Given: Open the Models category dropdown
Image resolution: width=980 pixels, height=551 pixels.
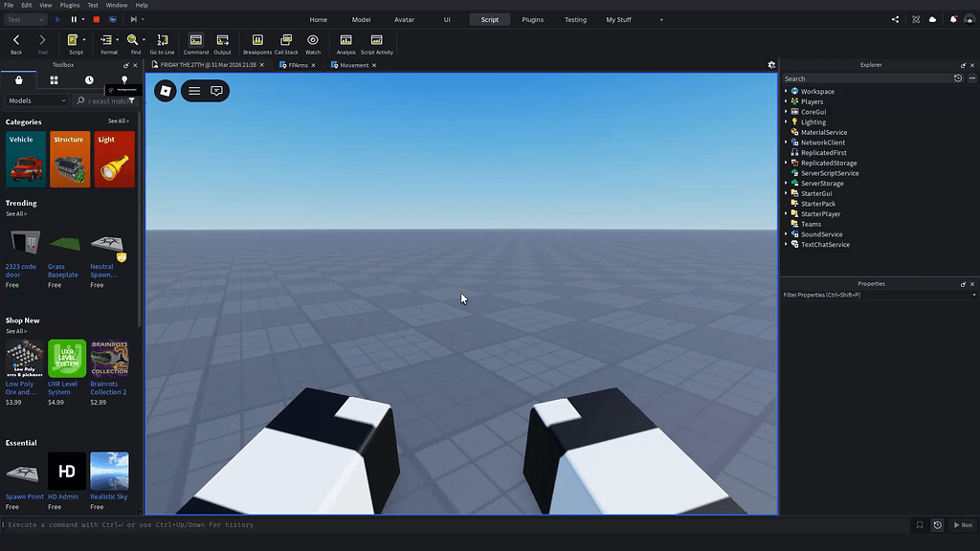Looking at the screenshot, I should point(37,100).
